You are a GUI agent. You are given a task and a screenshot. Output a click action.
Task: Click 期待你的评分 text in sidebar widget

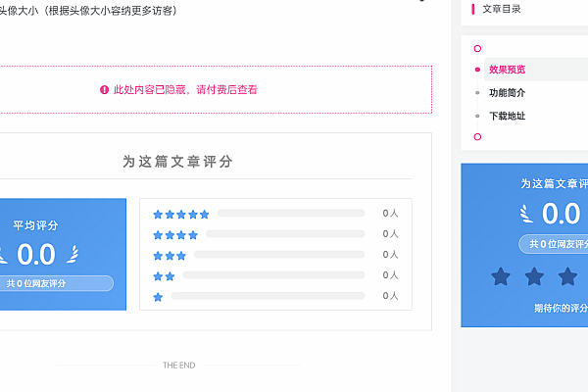click(x=561, y=309)
